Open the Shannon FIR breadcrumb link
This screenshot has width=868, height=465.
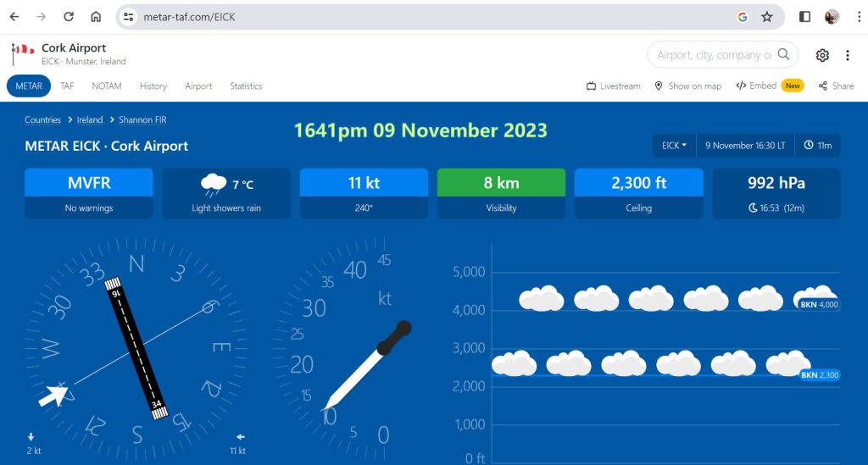[x=142, y=120]
